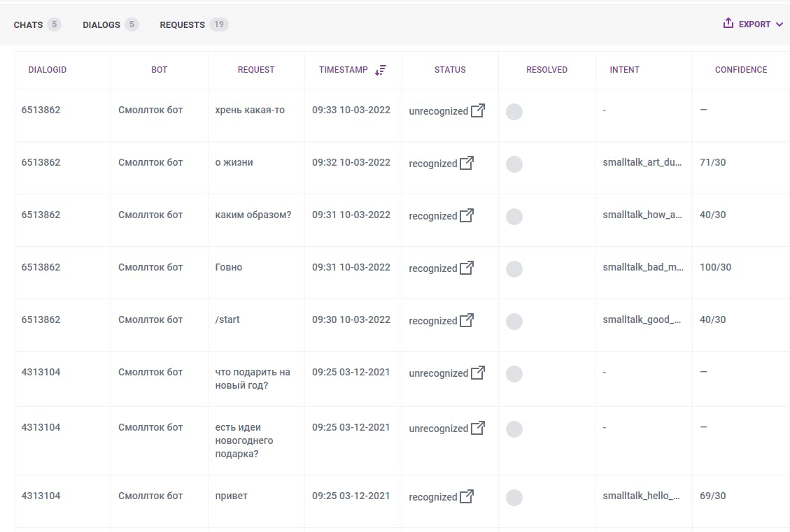Toggle resolved circle for 'хрень какая-то' row
This screenshot has width=790, height=532.
pyautogui.click(x=514, y=112)
